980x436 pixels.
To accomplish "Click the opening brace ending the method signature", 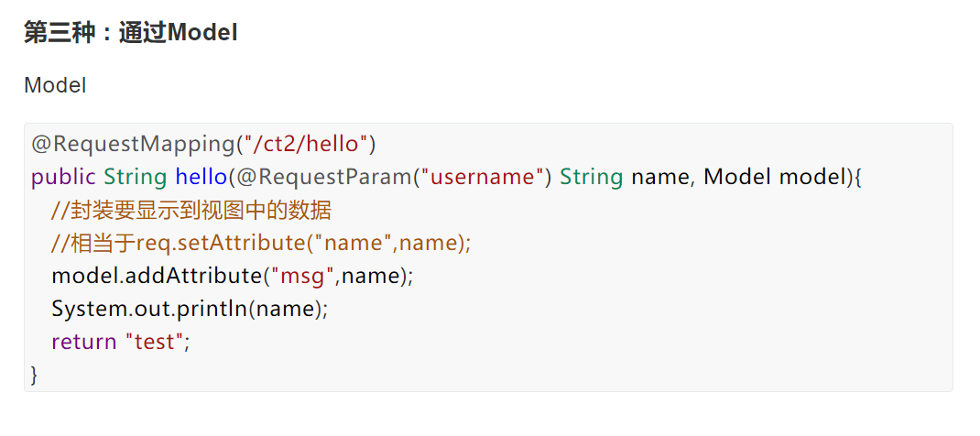I will click(857, 177).
